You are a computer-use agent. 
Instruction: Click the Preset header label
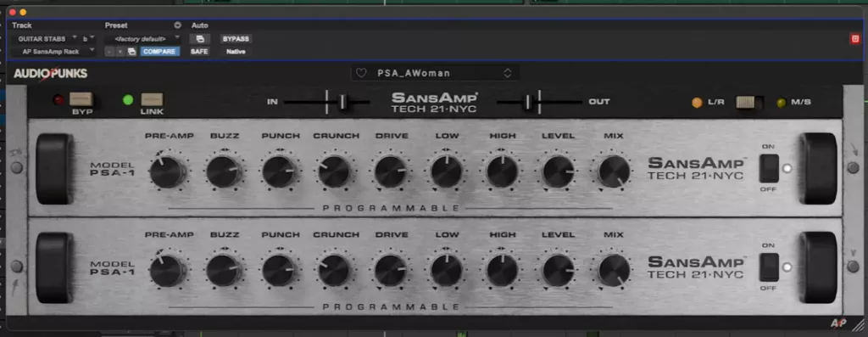click(116, 25)
